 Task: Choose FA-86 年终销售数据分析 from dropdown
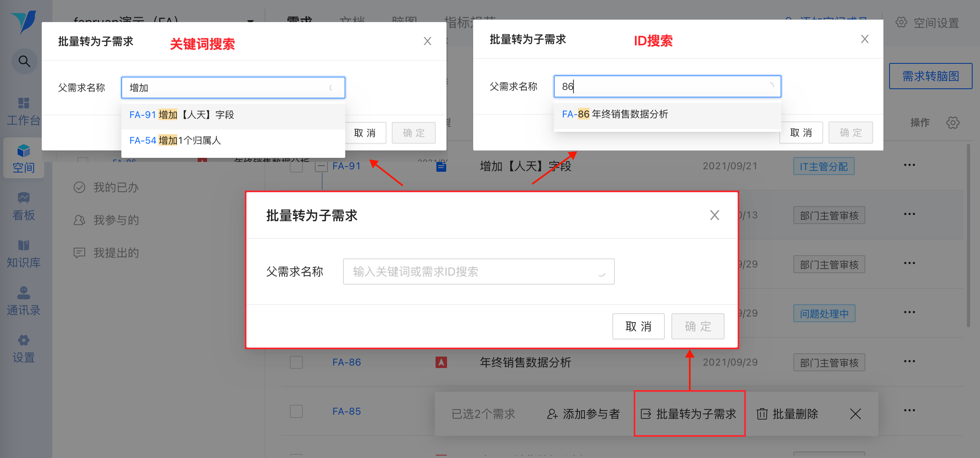615,114
